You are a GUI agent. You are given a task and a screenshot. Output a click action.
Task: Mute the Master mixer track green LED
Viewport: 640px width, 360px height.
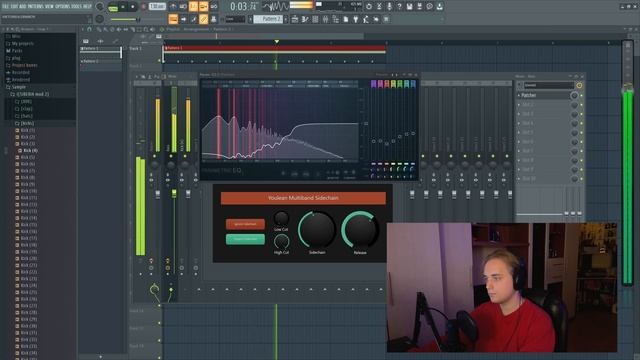[154, 156]
